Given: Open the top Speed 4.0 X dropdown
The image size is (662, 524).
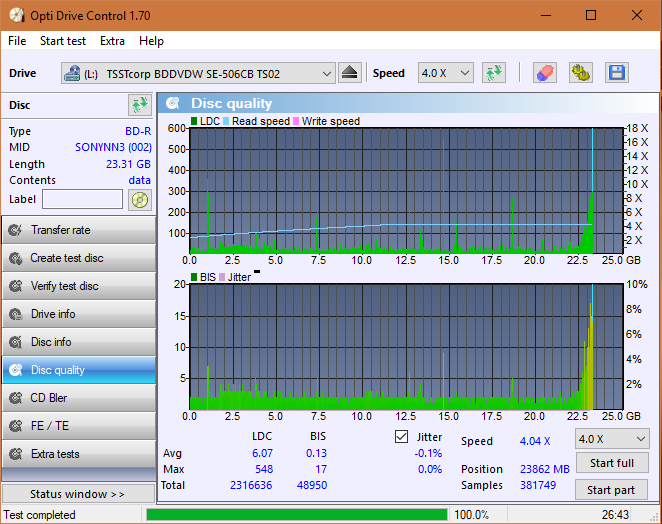Looking at the screenshot, I should [445, 73].
